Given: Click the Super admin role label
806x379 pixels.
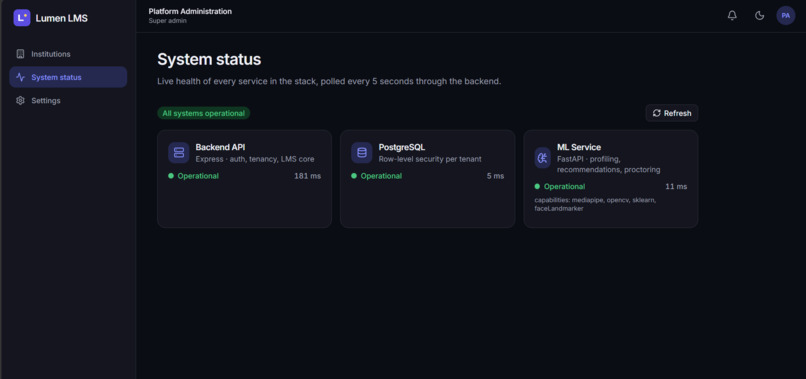Looking at the screenshot, I should pyautogui.click(x=168, y=21).
